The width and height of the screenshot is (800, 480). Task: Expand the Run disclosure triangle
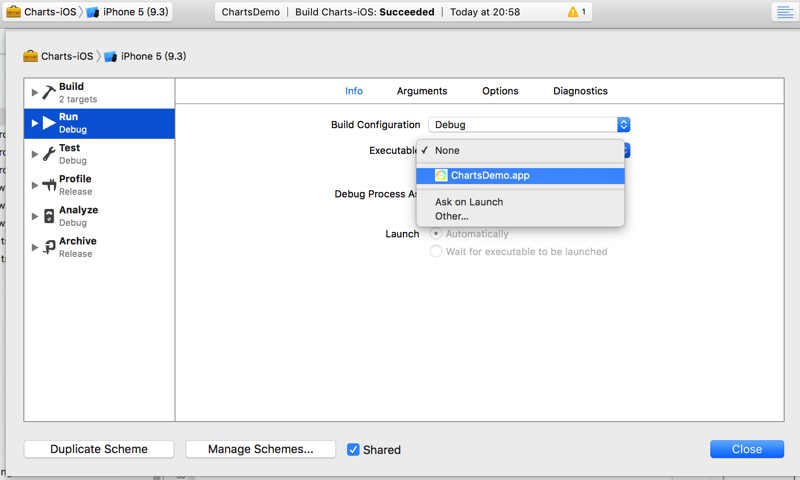(x=35, y=123)
